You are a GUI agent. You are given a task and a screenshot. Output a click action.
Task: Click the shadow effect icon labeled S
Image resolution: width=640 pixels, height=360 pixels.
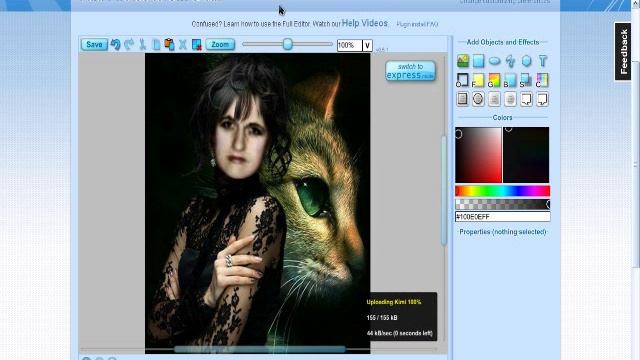(x=526, y=80)
